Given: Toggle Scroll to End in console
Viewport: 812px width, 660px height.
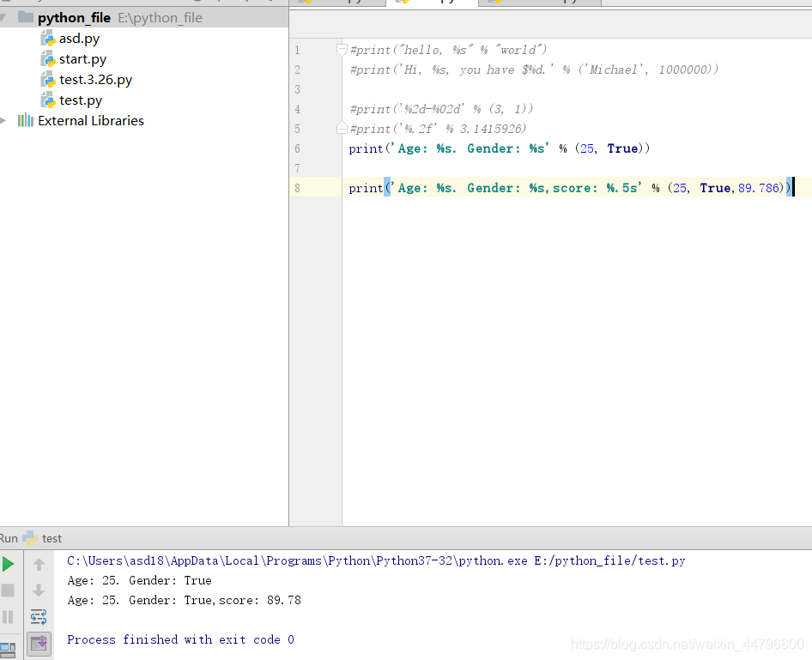Looking at the screenshot, I should [39, 644].
